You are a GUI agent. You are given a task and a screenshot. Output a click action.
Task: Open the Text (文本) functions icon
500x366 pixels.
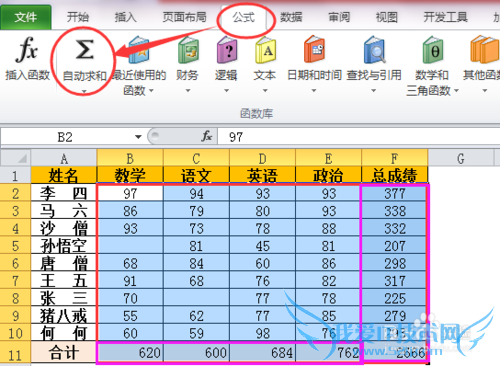point(265,50)
